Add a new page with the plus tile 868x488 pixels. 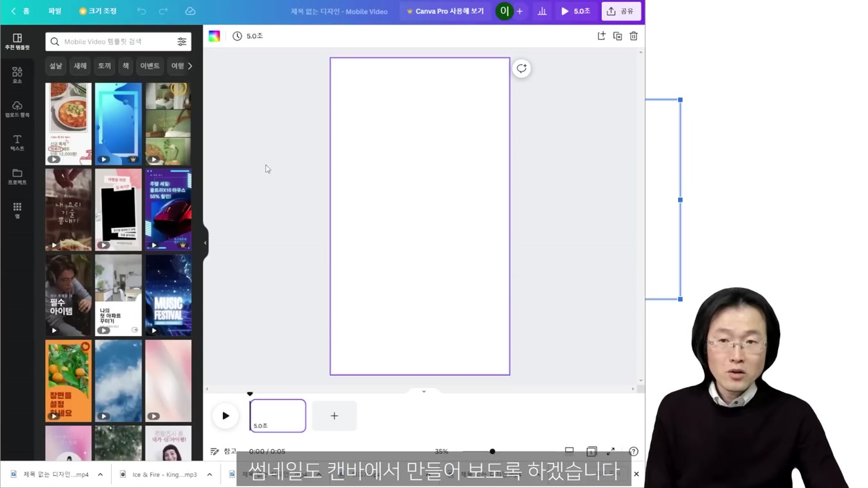pyautogui.click(x=335, y=416)
